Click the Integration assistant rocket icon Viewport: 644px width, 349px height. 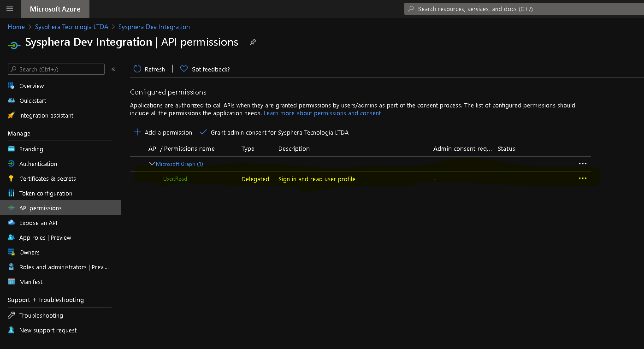[11, 115]
